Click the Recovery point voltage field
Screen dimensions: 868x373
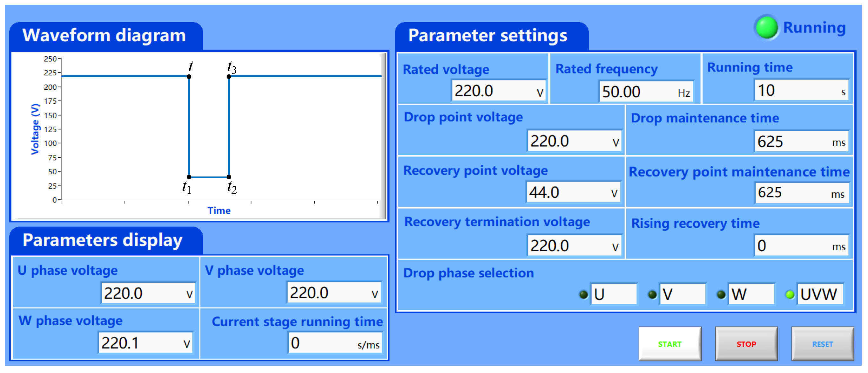click(x=573, y=192)
